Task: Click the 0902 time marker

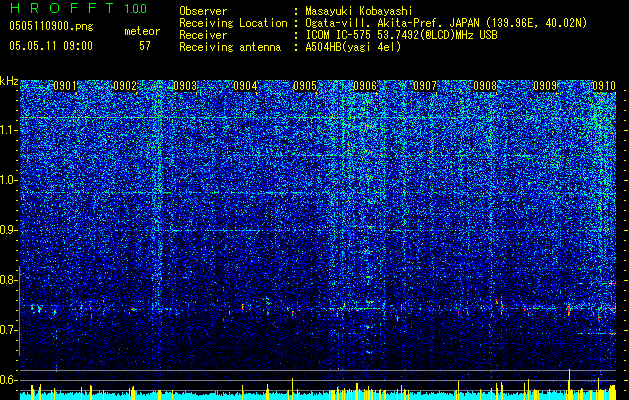Action: pyautogui.click(x=125, y=86)
